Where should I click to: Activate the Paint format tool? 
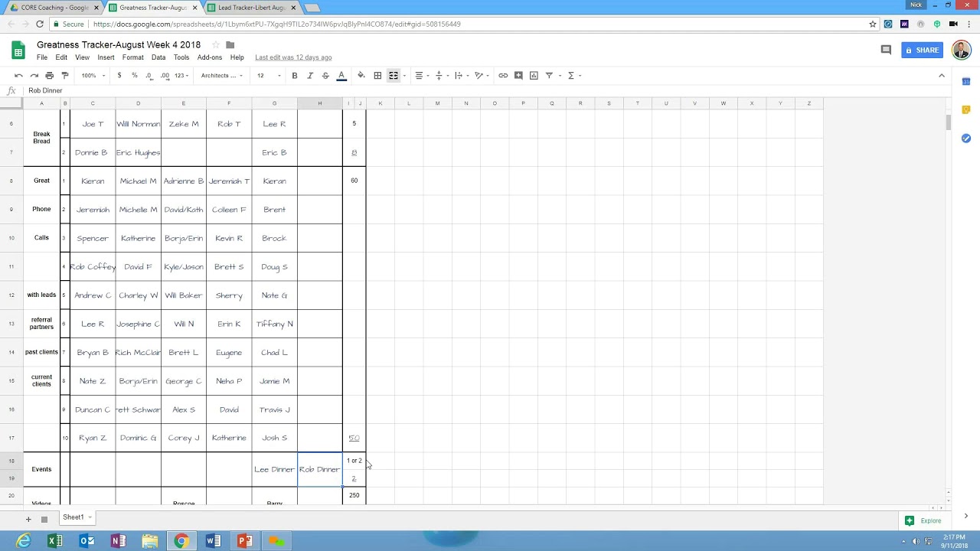pos(64,76)
